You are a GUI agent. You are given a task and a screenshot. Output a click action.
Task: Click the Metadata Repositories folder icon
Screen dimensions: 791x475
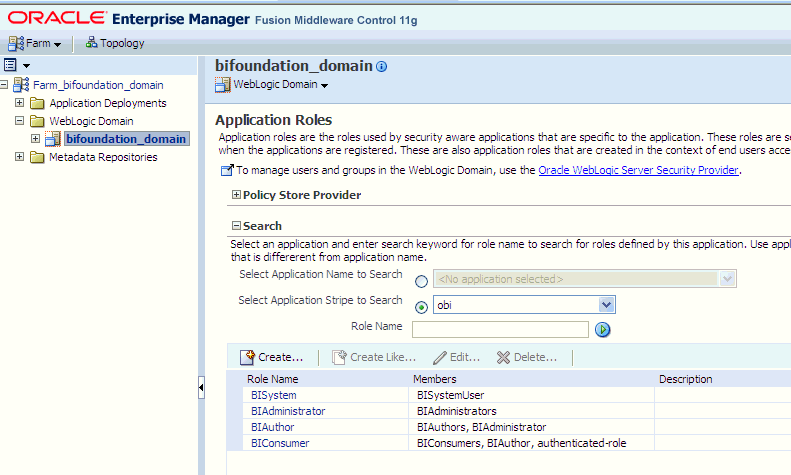point(37,157)
